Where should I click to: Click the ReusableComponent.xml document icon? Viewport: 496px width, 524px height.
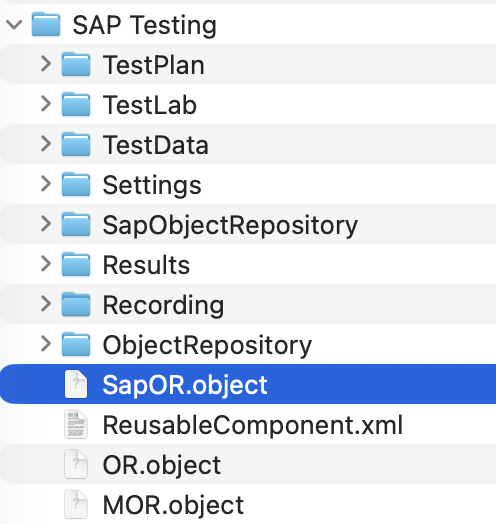click(x=76, y=424)
